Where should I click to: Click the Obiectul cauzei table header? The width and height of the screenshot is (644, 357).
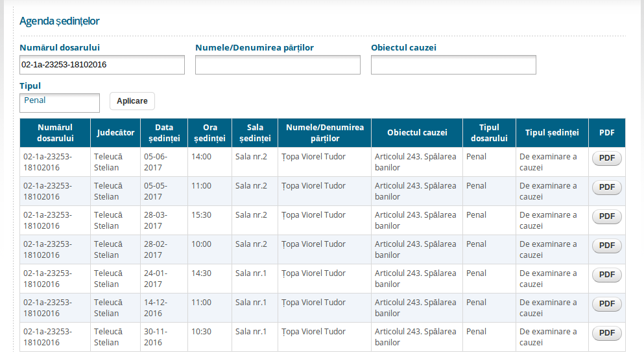tap(417, 133)
